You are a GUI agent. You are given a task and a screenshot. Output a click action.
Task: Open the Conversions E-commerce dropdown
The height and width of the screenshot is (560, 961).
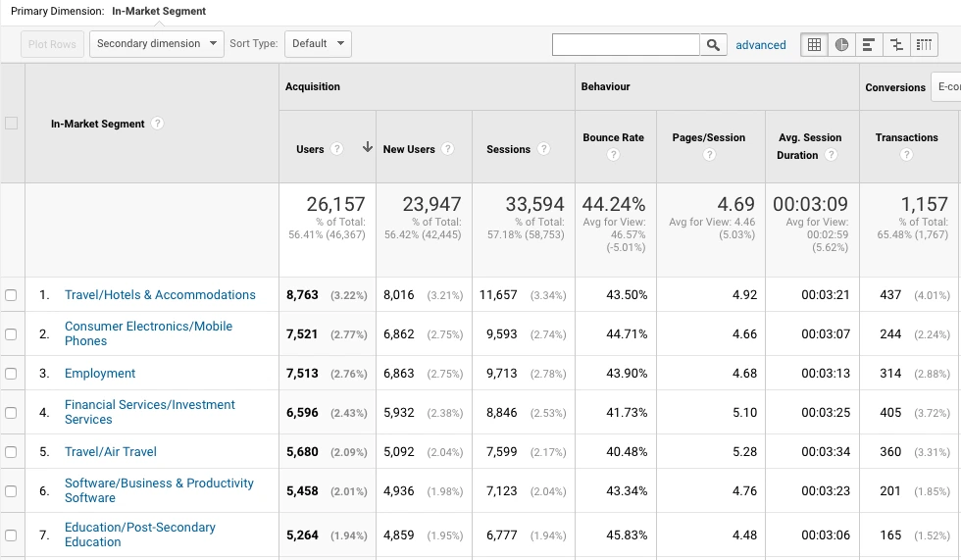tap(945, 87)
